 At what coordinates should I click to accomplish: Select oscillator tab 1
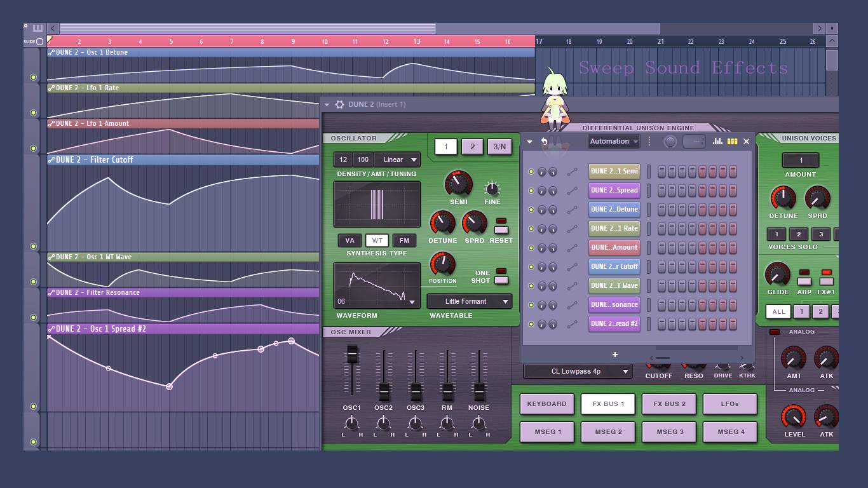(445, 147)
